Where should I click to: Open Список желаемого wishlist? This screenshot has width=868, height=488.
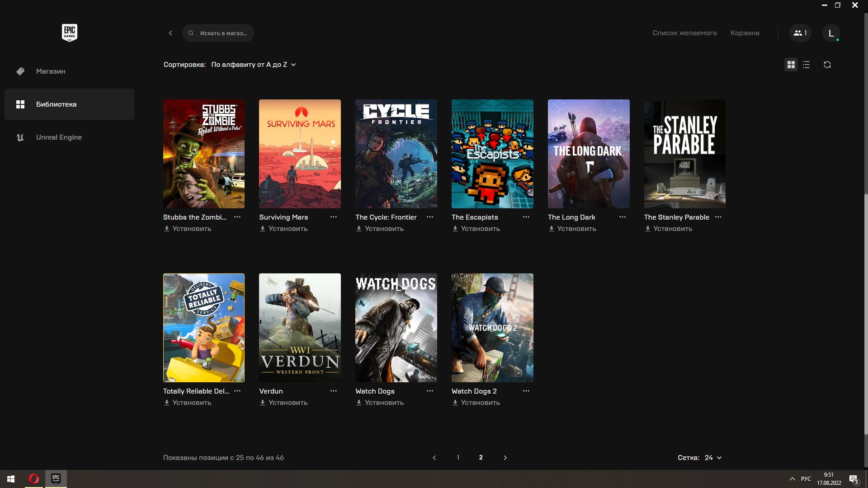pyautogui.click(x=684, y=33)
